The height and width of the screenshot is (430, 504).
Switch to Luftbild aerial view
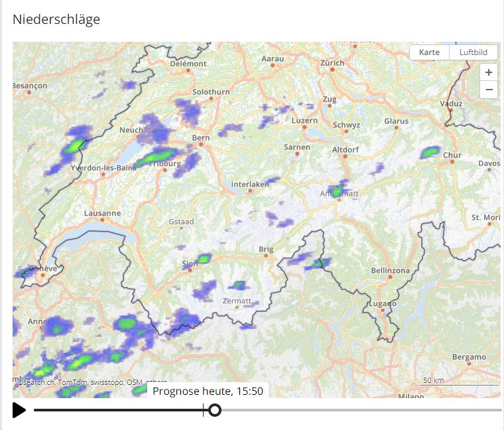473,52
